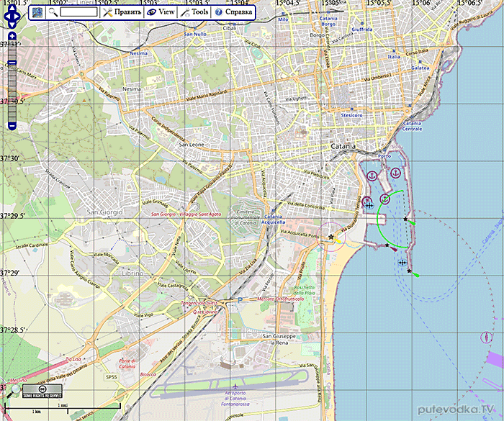The height and width of the screenshot is (421, 504).
Task: Click anchor symbol in inner western harbour basin
Action: (x=372, y=176)
